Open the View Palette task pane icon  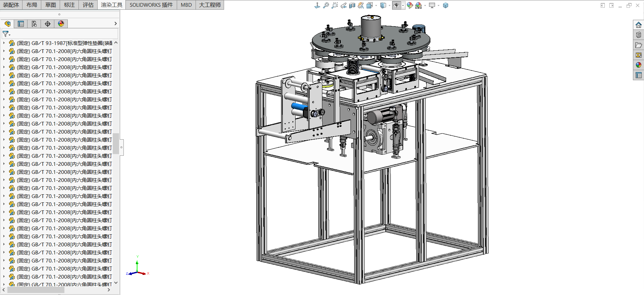point(638,55)
